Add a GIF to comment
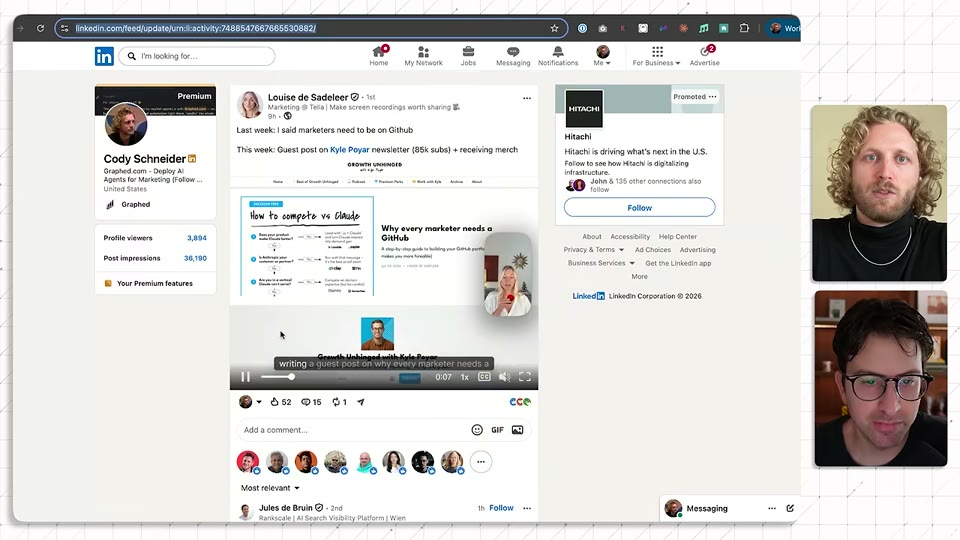 point(497,430)
